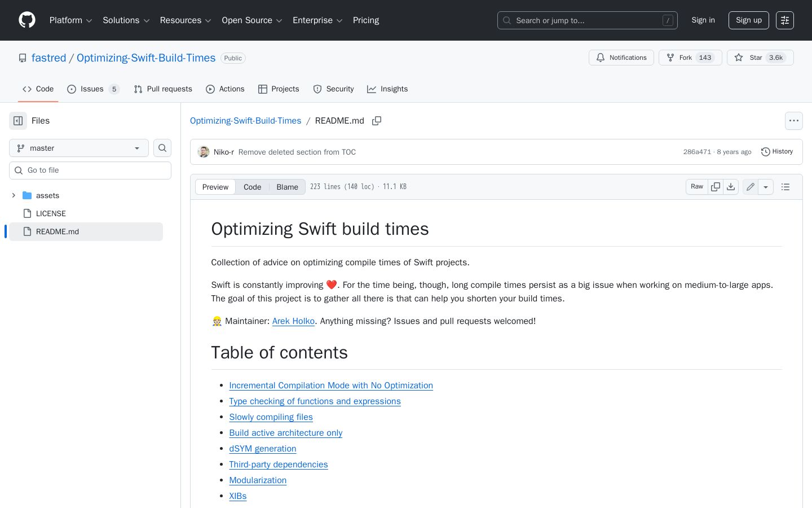Expand the assets folder chevron
Viewport: 812px width, 508px height.
click(x=14, y=195)
